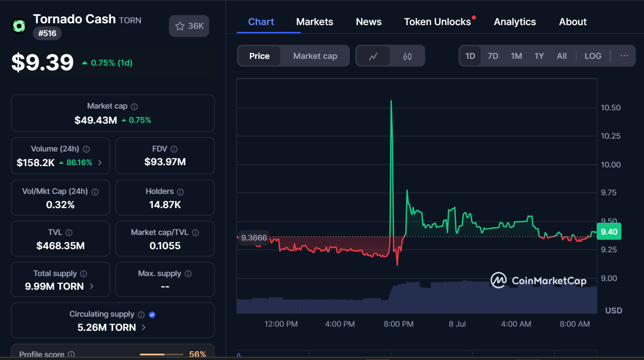Screen dimensions: 644x360
Task: Click info icon next to Circulating supply
Action: pyautogui.click(x=141, y=314)
